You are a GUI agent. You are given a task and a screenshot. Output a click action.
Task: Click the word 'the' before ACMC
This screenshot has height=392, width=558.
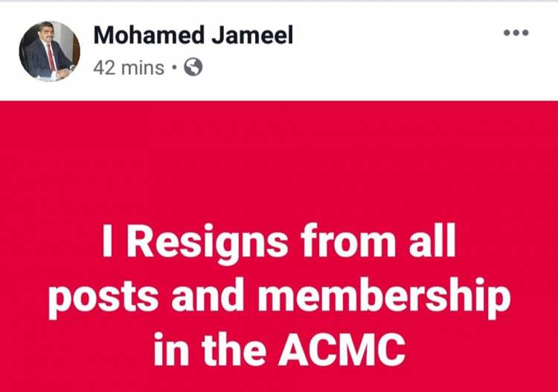234,350
